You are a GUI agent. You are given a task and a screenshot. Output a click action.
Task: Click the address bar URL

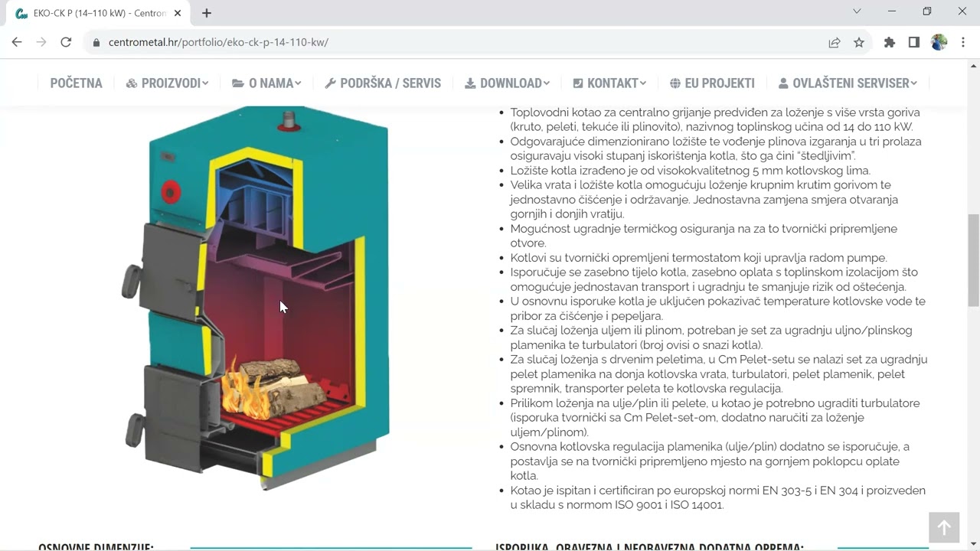click(x=218, y=43)
